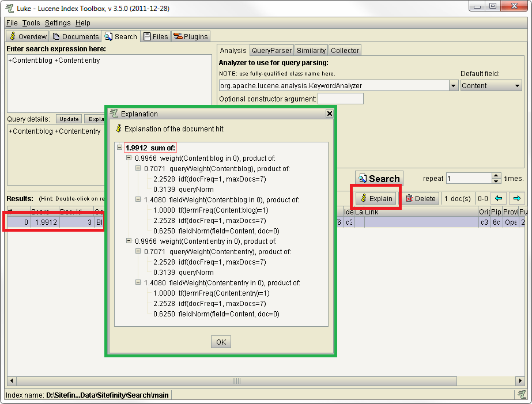532x404 pixels.
Task: Select the QueryParser tab
Action: pos(272,51)
